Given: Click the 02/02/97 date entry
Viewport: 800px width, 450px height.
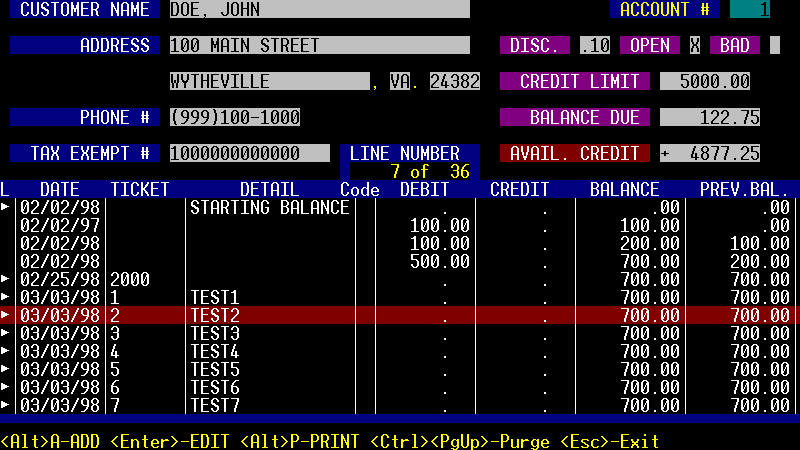Looking at the screenshot, I should pos(60,225).
